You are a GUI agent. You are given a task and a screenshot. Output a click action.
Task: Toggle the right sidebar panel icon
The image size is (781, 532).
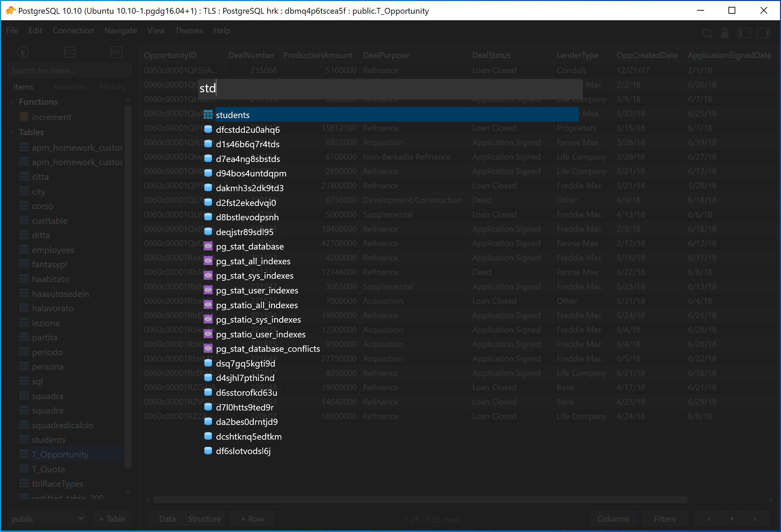763,33
